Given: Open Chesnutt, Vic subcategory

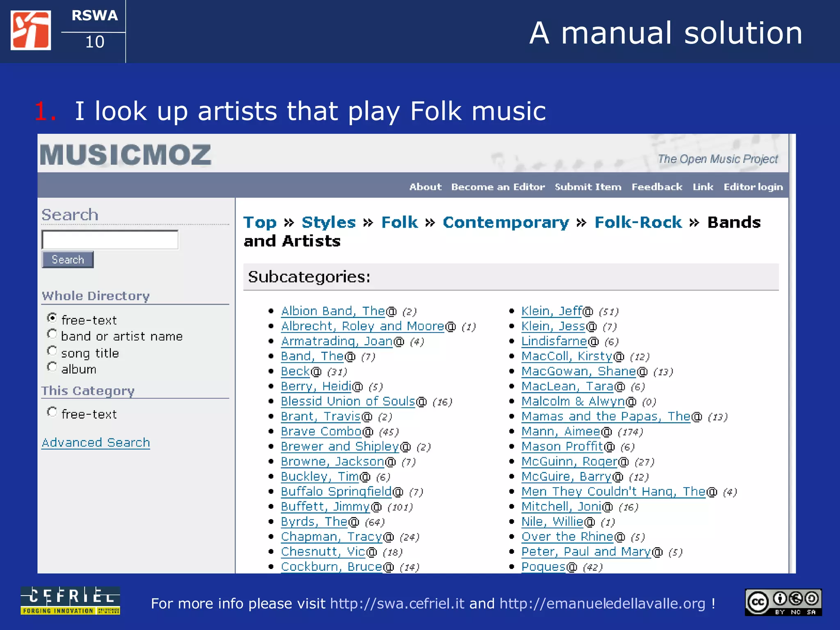Looking at the screenshot, I should pyautogui.click(x=323, y=552).
